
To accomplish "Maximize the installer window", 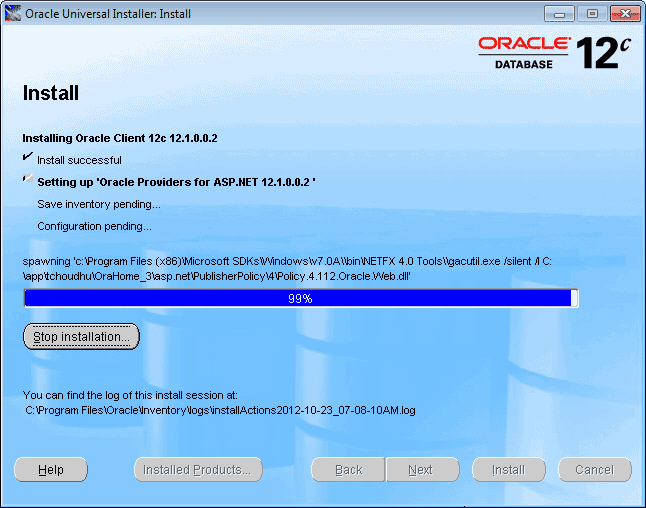I will (x=592, y=14).
